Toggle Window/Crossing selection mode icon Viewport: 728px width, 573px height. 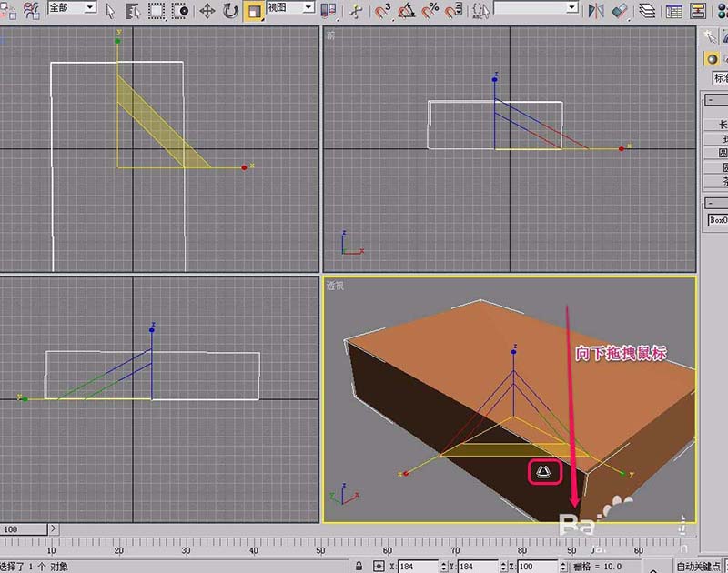click(179, 11)
